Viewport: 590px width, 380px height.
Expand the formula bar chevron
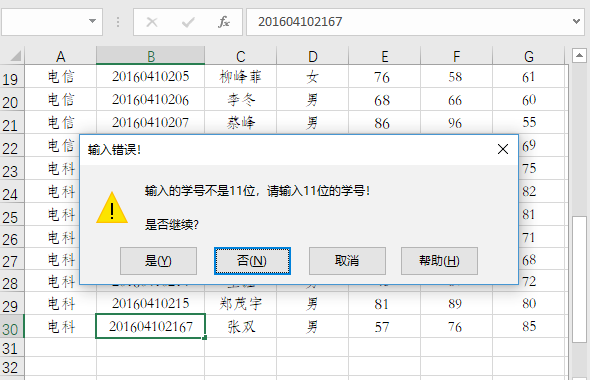(x=576, y=21)
